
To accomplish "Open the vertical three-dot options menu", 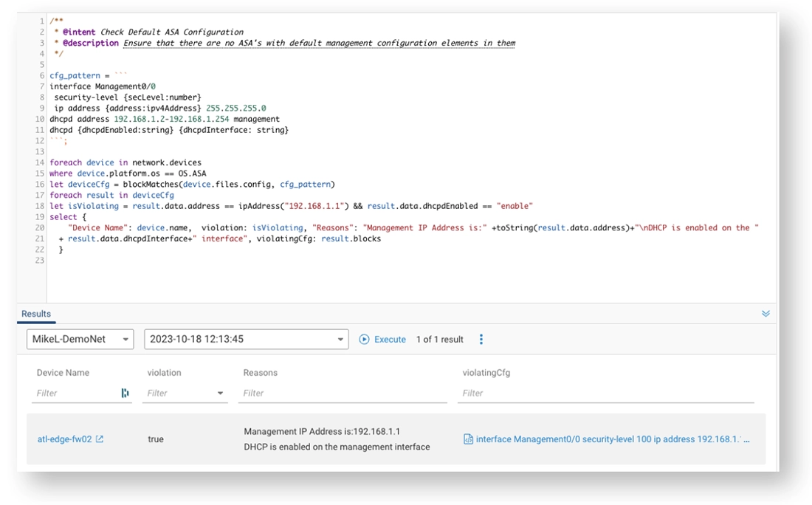I will tap(483, 340).
